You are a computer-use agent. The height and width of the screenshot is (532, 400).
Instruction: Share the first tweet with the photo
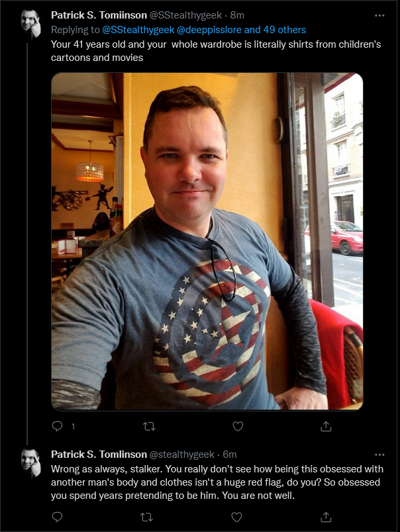[326, 426]
